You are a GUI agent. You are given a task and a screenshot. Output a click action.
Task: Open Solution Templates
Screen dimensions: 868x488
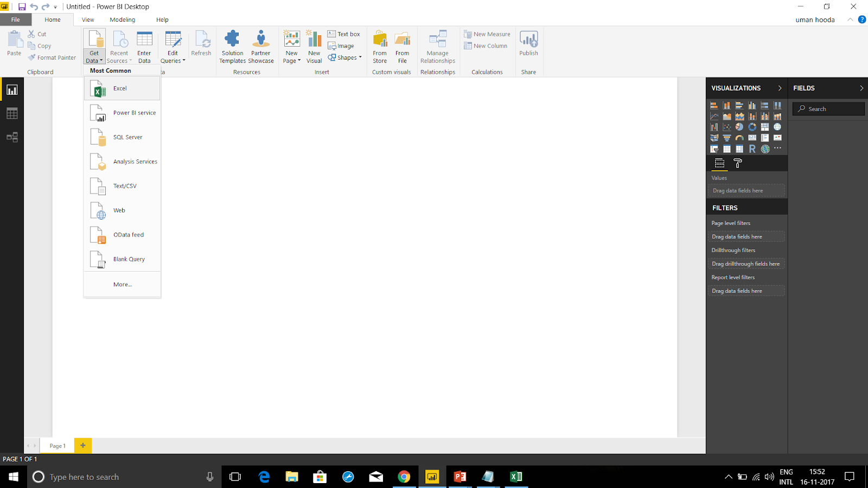[232, 47]
